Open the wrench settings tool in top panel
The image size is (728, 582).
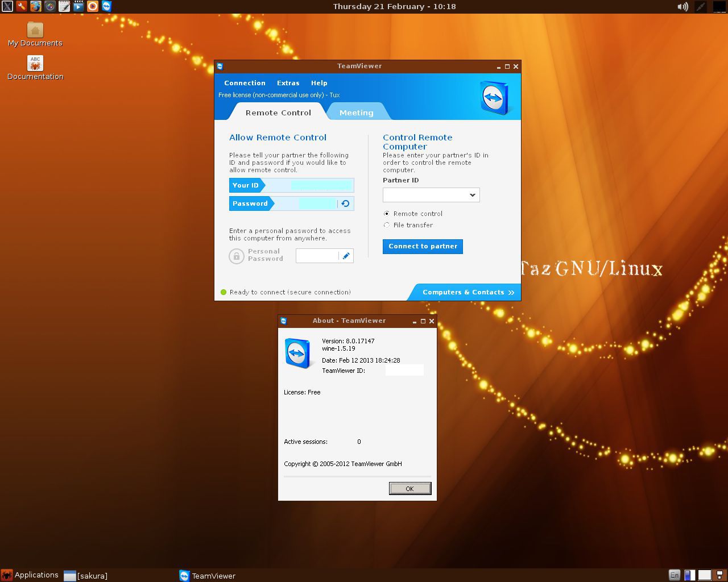coord(21,6)
